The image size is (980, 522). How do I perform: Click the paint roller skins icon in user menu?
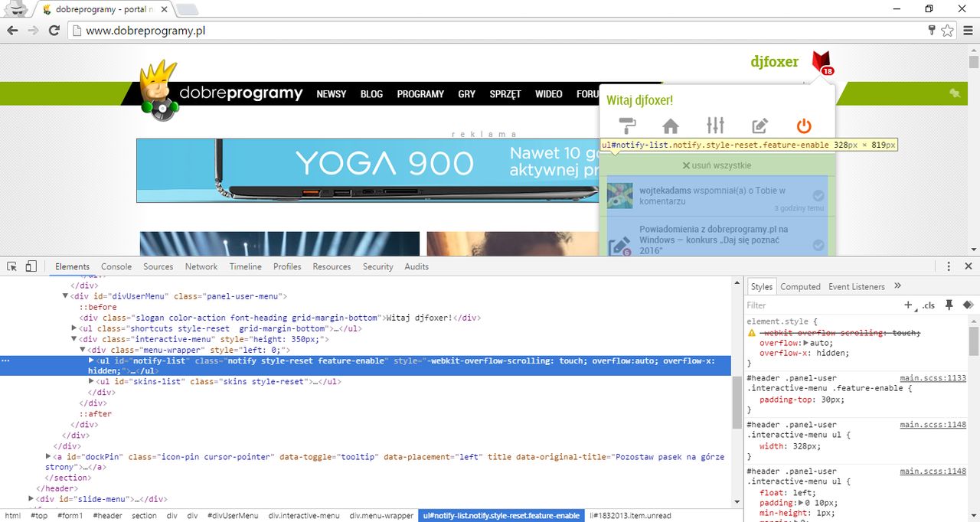point(628,126)
